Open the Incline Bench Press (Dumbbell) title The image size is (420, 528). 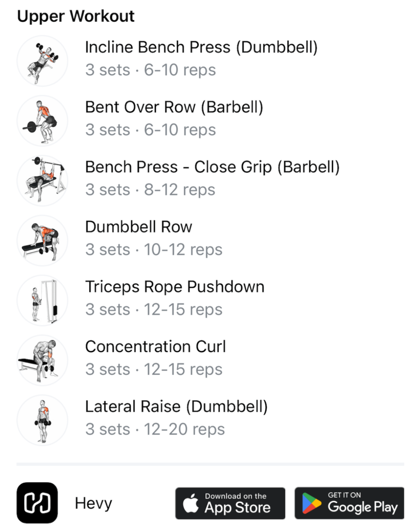[x=201, y=47]
